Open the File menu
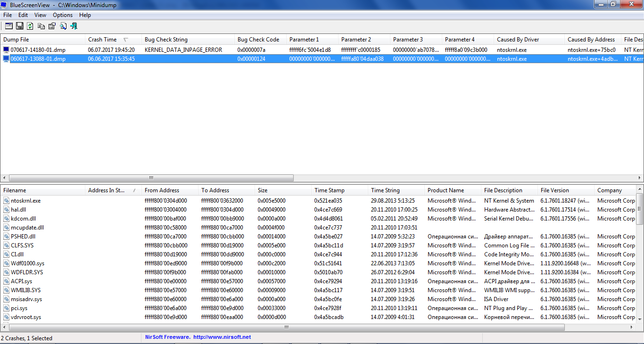The image size is (644, 344). click(8, 15)
